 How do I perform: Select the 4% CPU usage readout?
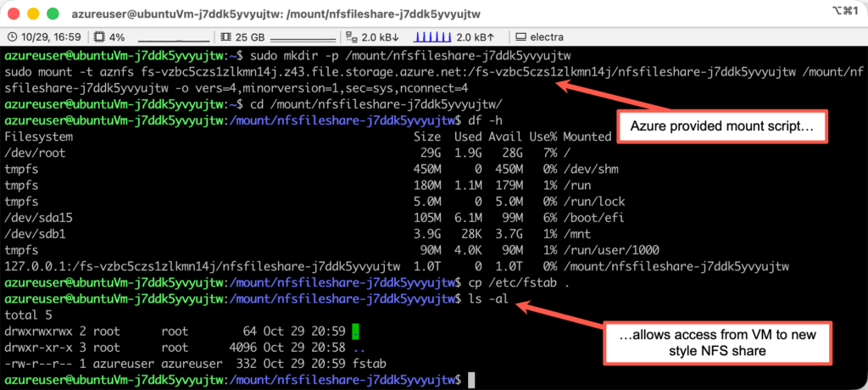point(117,37)
